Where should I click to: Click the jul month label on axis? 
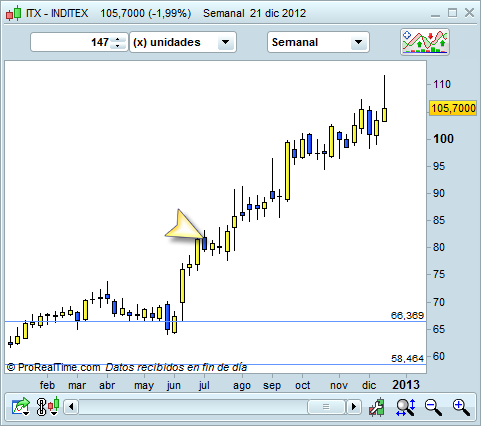click(x=204, y=385)
